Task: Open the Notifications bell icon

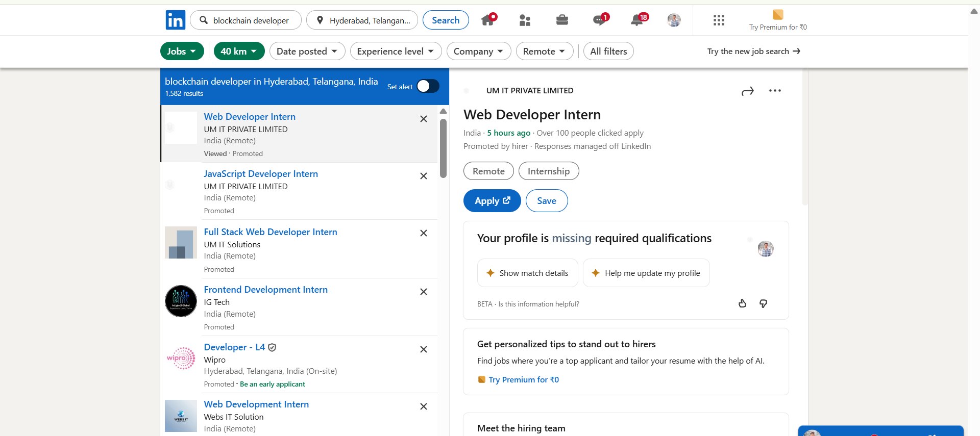Action: tap(637, 20)
